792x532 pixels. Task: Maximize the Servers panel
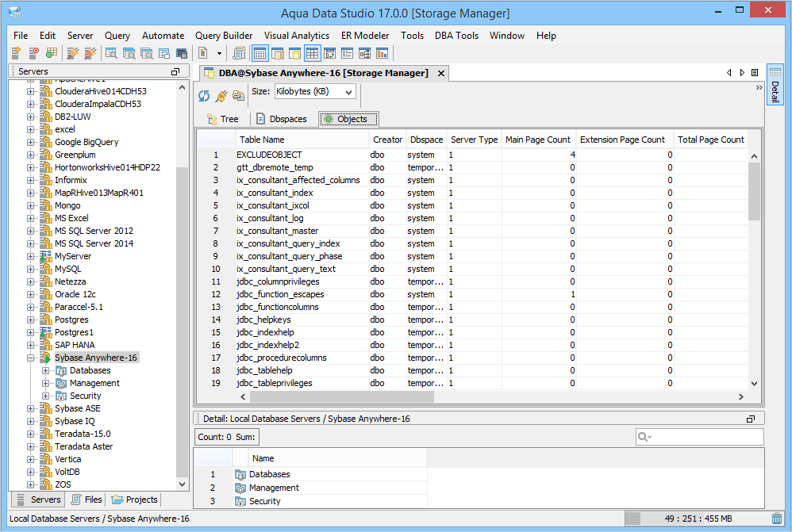[x=175, y=71]
